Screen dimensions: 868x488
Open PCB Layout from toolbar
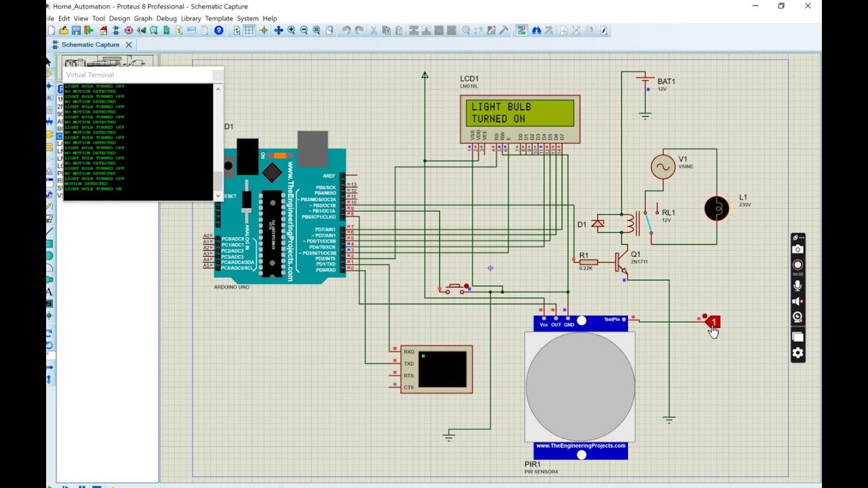(x=129, y=30)
